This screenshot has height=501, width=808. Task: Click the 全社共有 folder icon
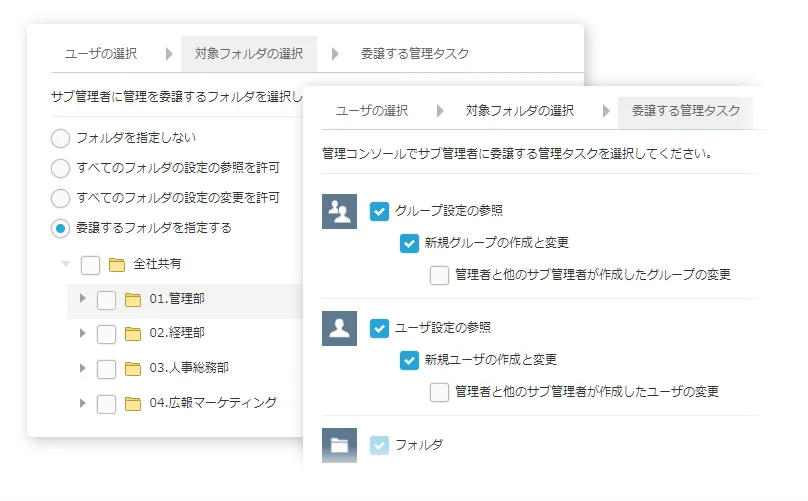pyautogui.click(x=117, y=265)
